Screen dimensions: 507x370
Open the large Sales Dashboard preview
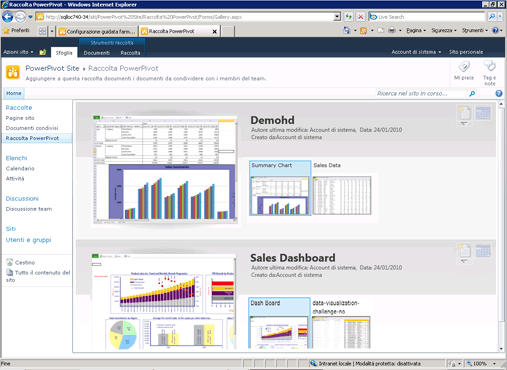click(163, 301)
